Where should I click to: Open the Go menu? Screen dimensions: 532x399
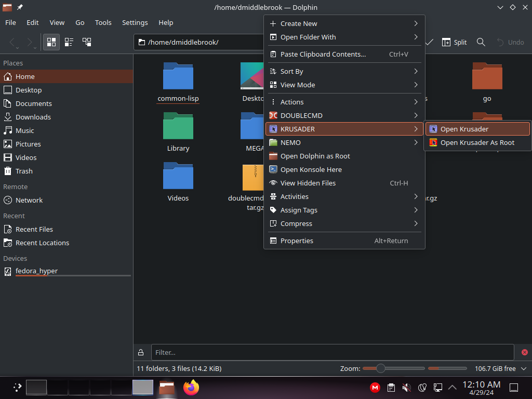[79, 22]
